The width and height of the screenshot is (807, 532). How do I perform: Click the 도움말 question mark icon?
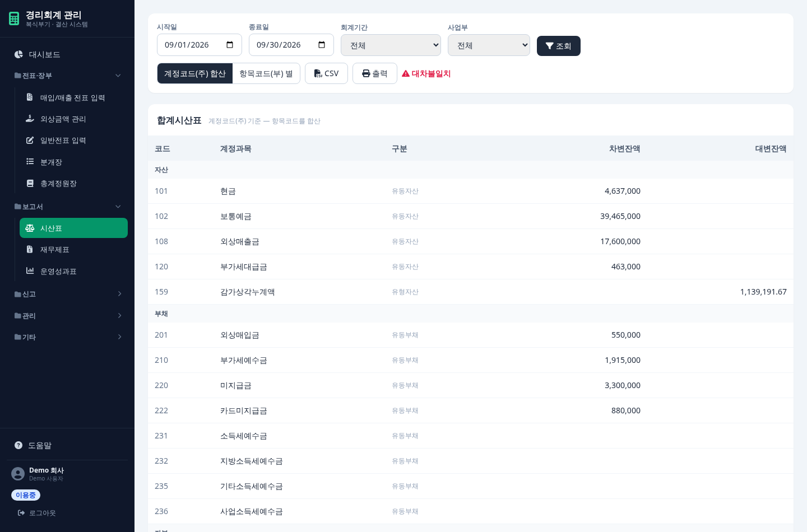tap(18, 445)
